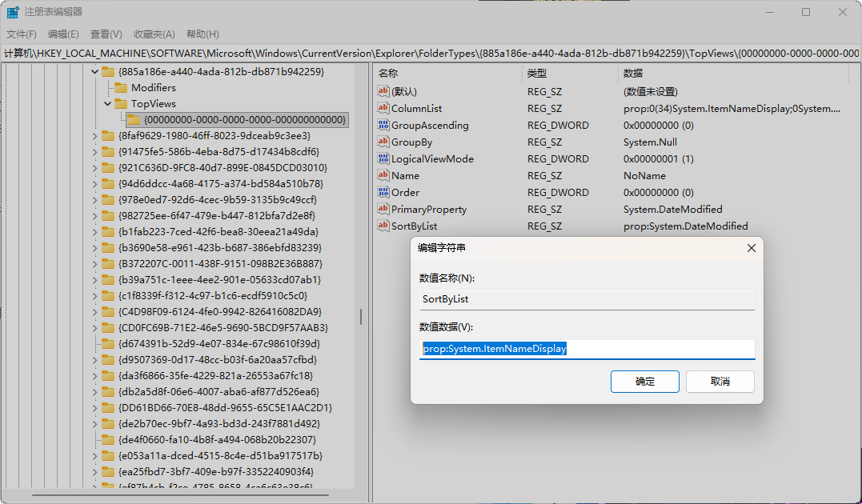Select the {db2a5d8f-06e6-4007-aba6-af877d526ea6} key

tap(219, 391)
